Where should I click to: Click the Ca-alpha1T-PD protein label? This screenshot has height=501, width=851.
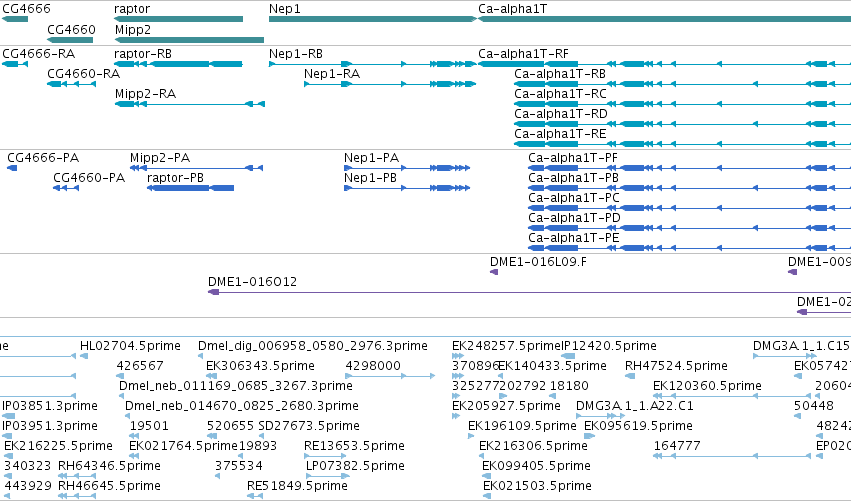click(x=574, y=218)
